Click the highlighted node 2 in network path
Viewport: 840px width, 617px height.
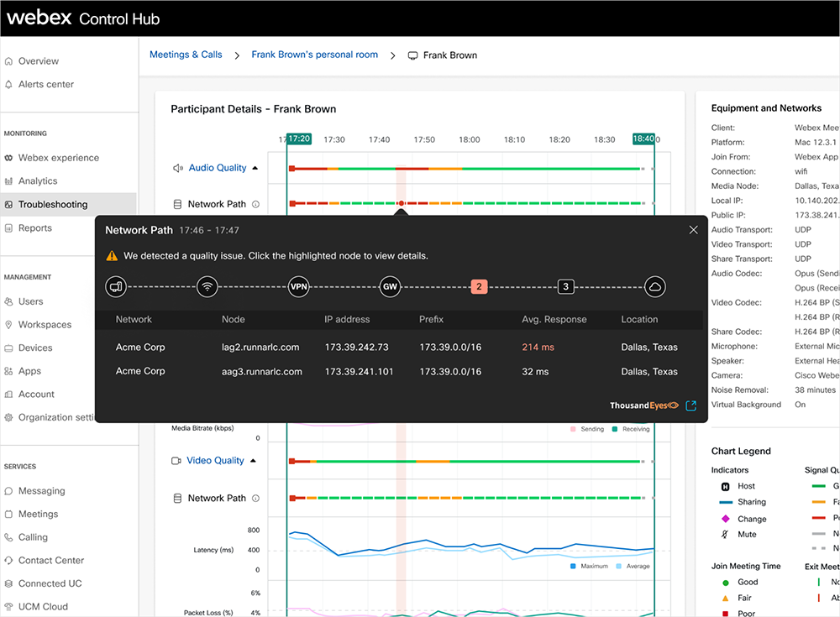[479, 286]
